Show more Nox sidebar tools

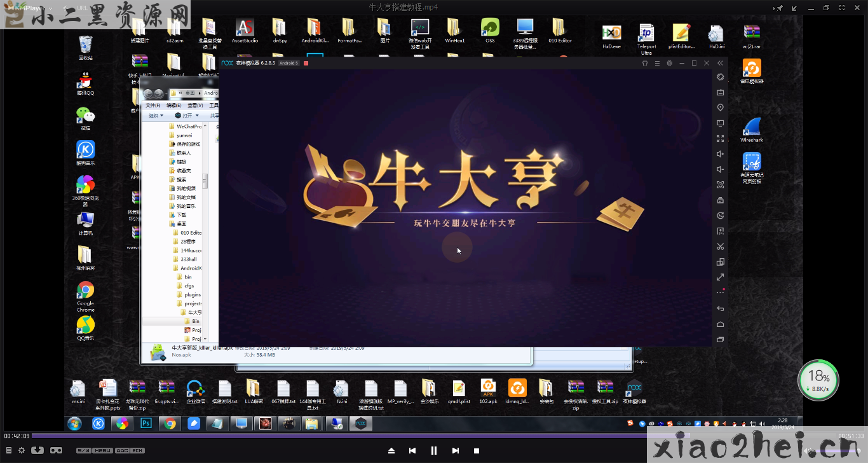pos(720,293)
